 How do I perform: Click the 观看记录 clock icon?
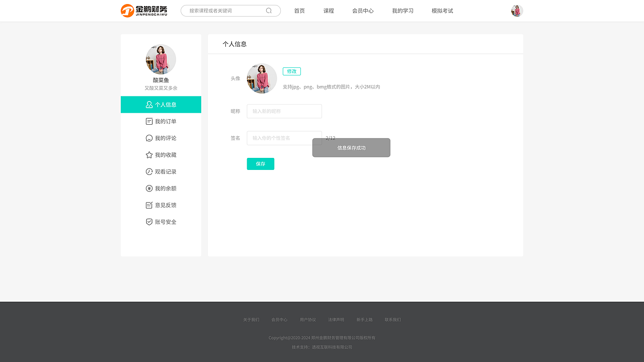149,171
